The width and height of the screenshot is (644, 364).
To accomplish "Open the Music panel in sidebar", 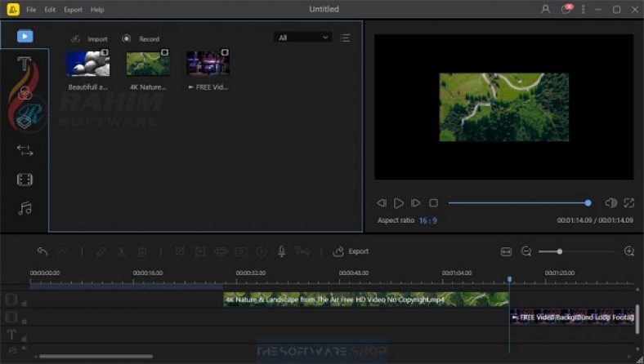I will click(25, 209).
